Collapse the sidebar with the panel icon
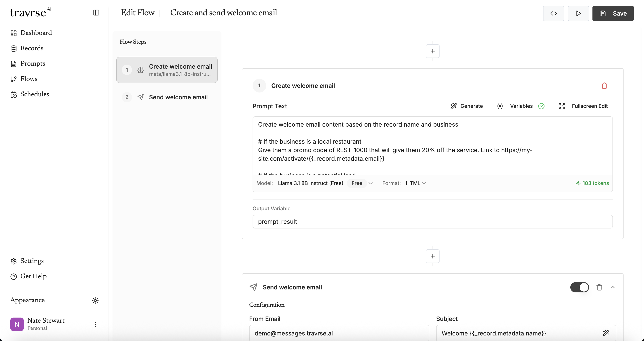Screen dimensions: 644x341 pyautogui.click(x=96, y=13)
